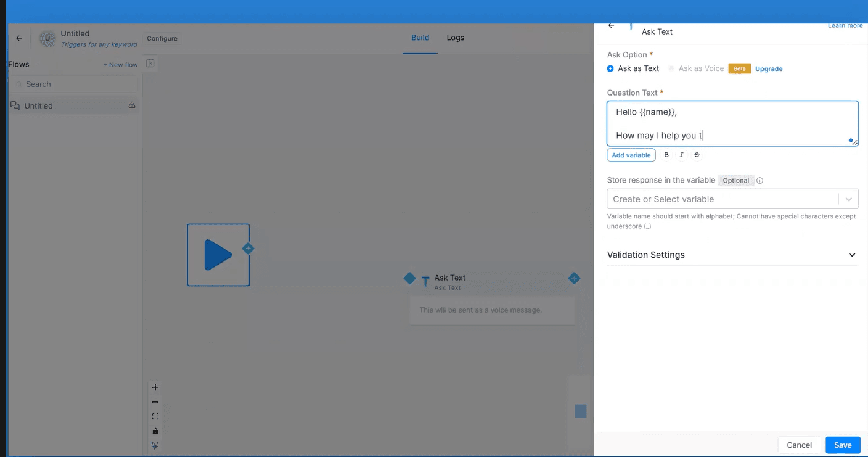Image resolution: width=868 pixels, height=457 pixels.
Task: Zoom in on the flow canvas
Action: [x=155, y=387]
